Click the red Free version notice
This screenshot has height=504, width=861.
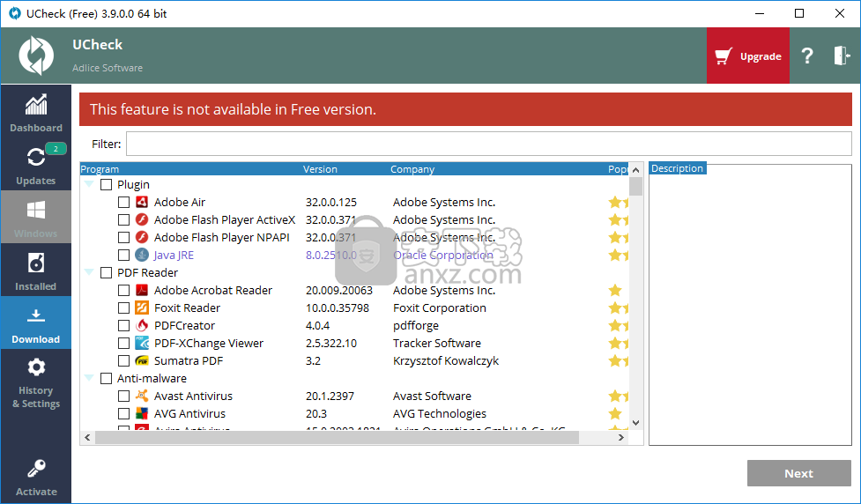click(465, 109)
